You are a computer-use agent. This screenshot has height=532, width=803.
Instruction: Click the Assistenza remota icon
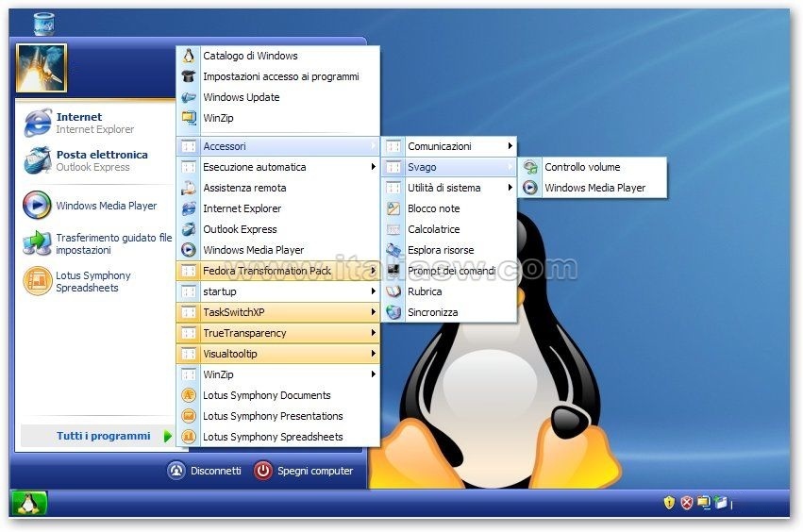click(189, 188)
